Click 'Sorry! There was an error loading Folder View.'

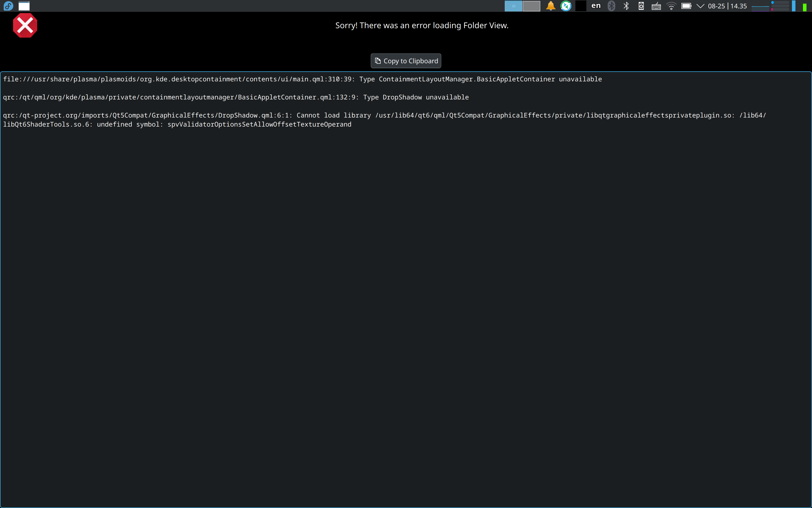tap(422, 26)
